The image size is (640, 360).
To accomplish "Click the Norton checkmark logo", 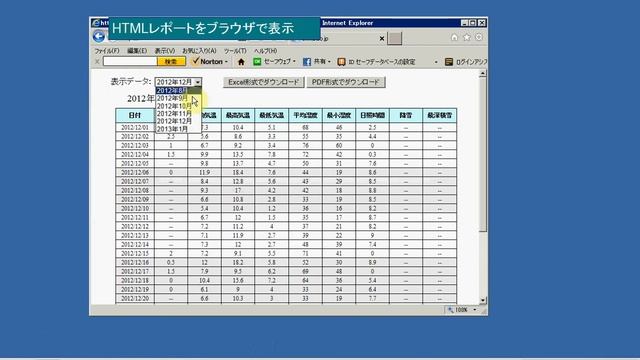I will click(x=196, y=61).
